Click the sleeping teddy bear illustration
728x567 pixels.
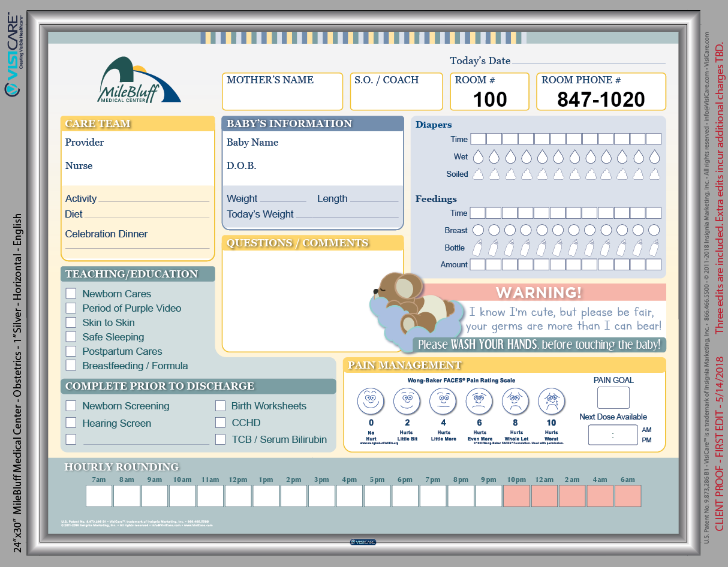tap(414, 303)
